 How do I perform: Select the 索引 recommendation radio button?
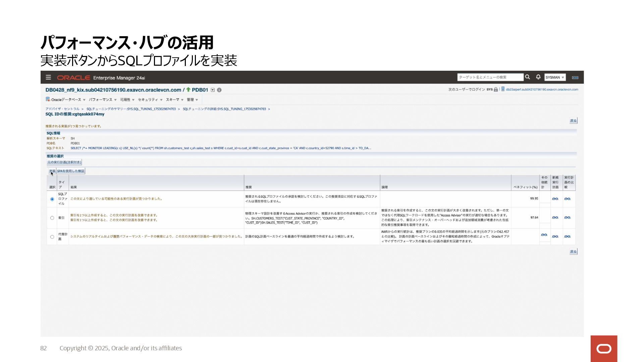[x=52, y=218]
